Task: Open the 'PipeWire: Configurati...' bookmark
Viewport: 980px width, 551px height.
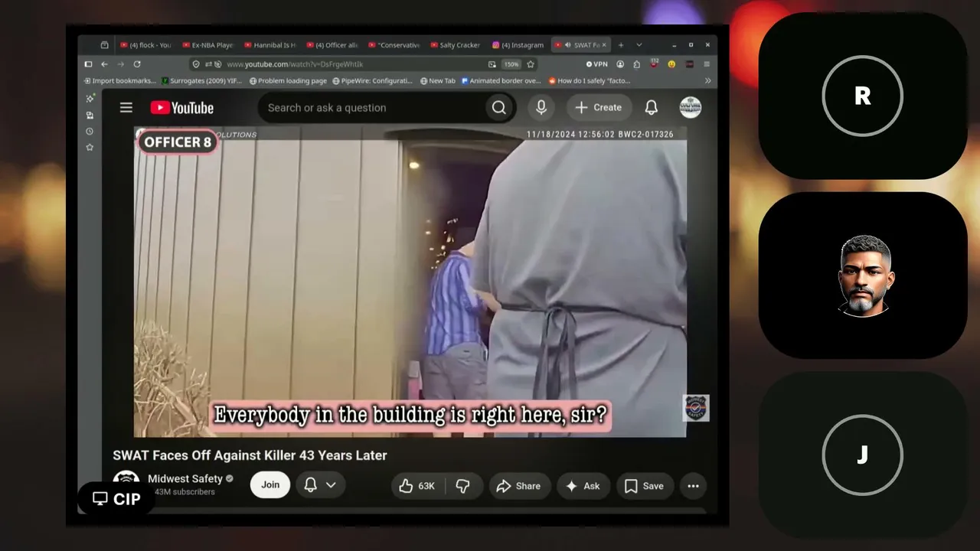Action: tap(372, 80)
